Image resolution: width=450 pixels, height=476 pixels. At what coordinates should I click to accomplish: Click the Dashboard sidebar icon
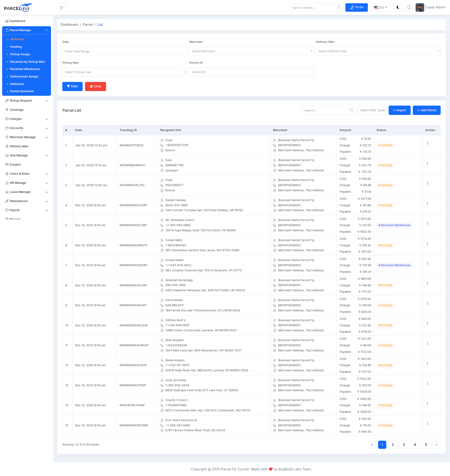click(7, 21)
